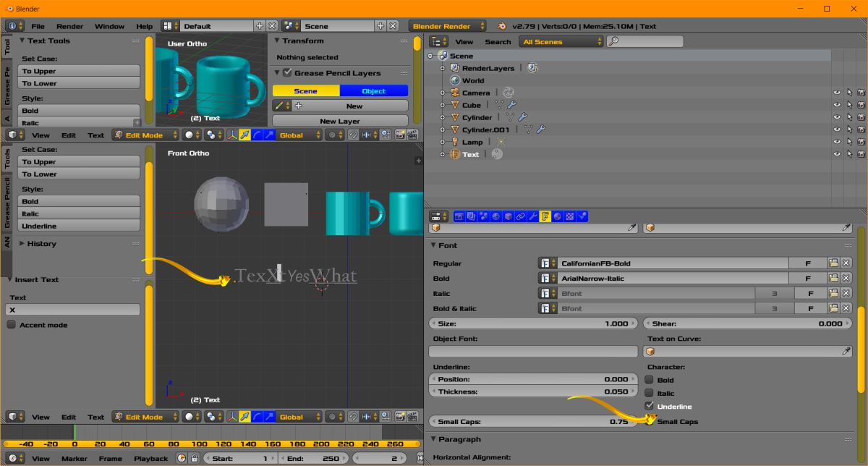Viewport: 868px width, 466px height.
Task: Open the All Scenes display mode dropdown
Action: click(561, 42)
